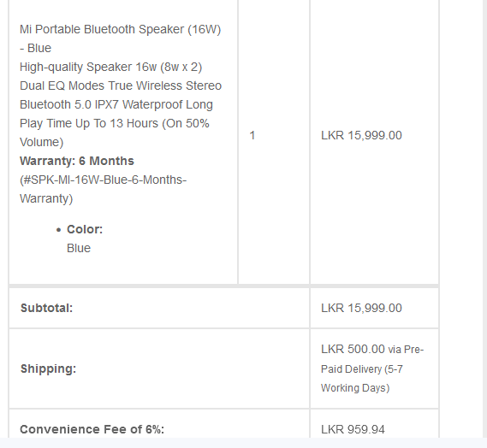Click the LKR 500.00 shipping amount
The image size is (487, 448).
pyautogui.click(x=353, y=350)
